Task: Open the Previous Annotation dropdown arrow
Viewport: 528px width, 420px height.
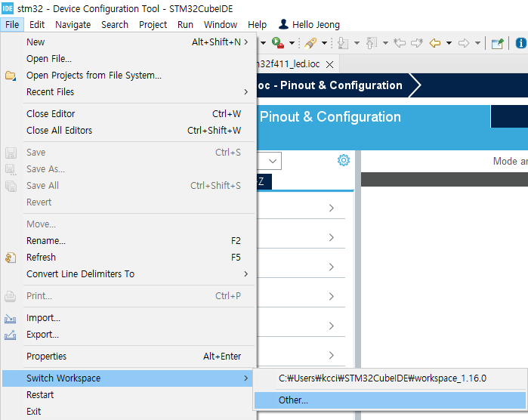Action: (385, 43)
